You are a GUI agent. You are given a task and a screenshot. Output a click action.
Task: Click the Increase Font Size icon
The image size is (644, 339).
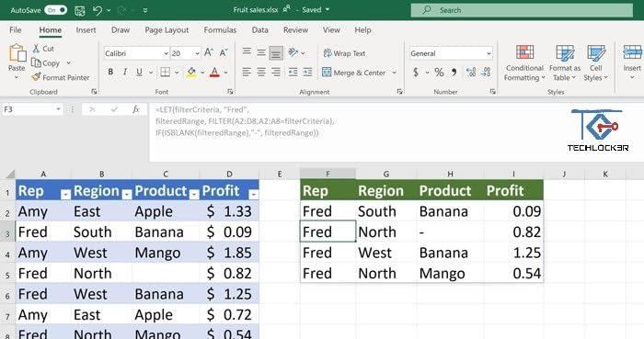209,53
